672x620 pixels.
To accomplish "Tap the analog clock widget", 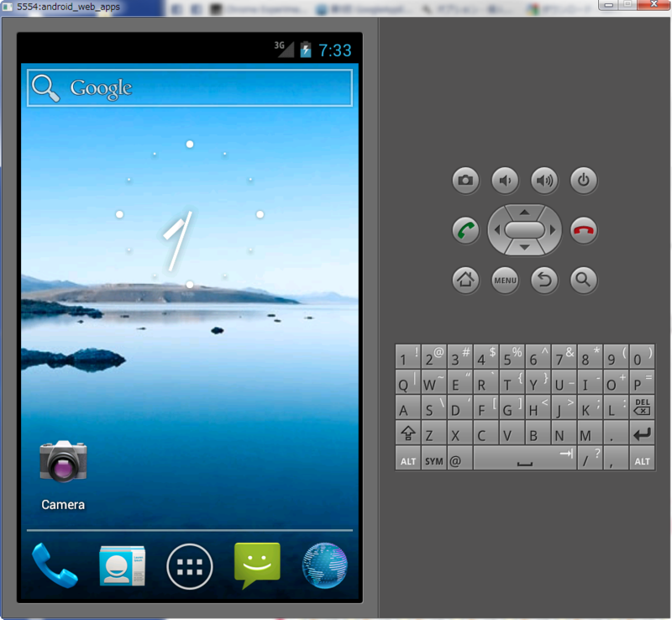I will 190,214.
